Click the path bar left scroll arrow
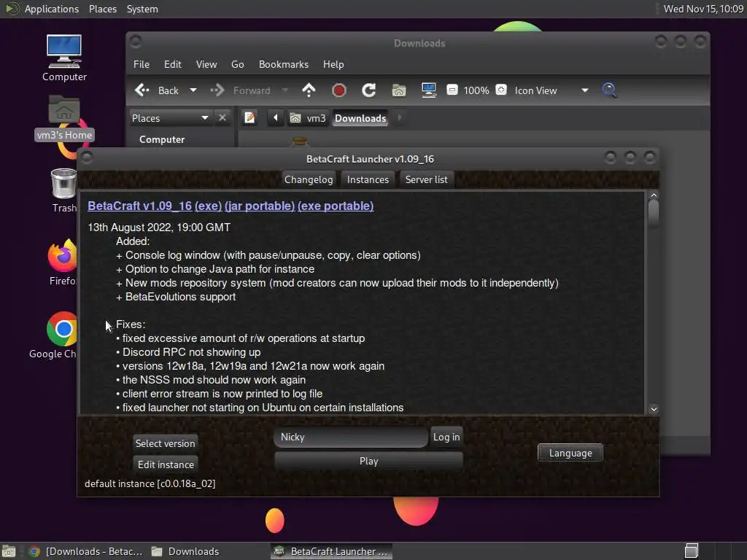 point(275,117)
